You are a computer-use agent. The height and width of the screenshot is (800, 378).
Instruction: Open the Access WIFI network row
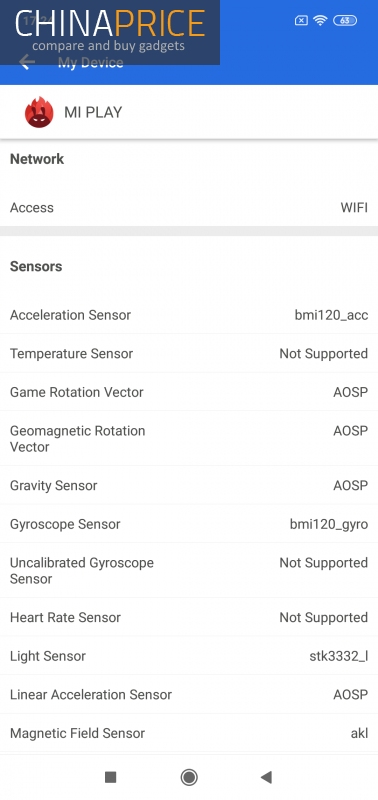tap(189, 208)
